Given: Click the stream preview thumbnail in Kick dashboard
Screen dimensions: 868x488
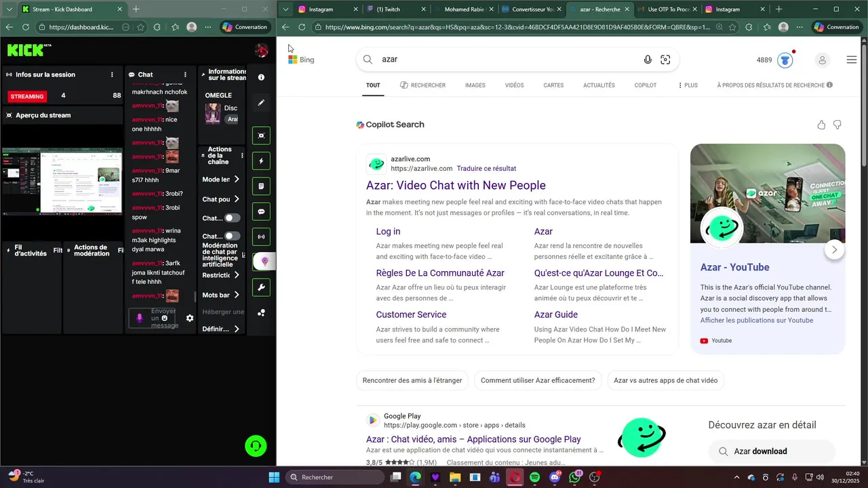Looking at the screenshot, I should pos(62,182).
